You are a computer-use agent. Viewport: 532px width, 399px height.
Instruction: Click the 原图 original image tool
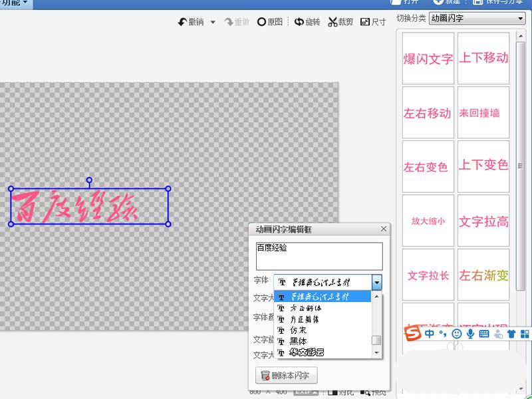click(x=270, y=22)
